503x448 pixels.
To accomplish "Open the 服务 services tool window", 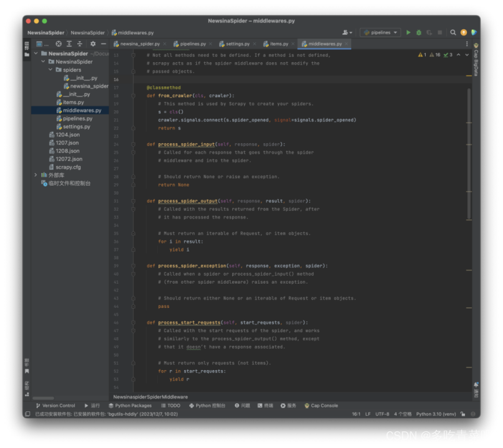I will [x=288, y=406].
